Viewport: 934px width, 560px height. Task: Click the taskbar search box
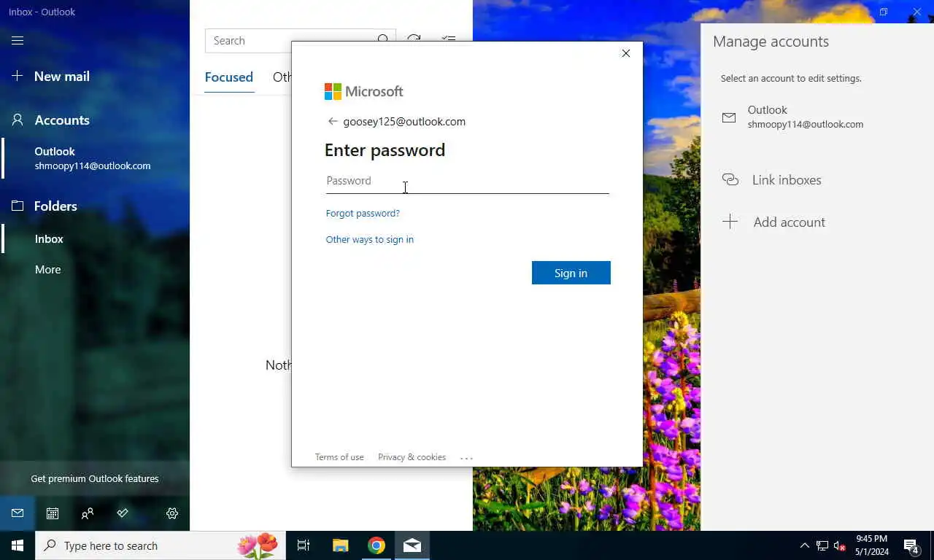click(161, 545)
